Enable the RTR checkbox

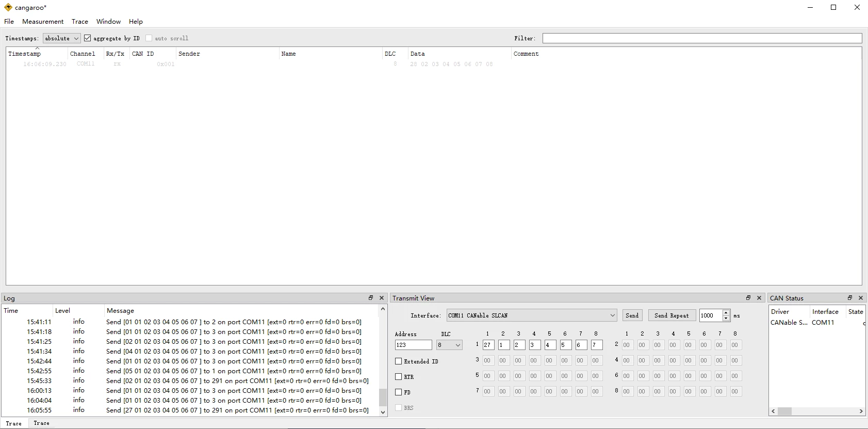click(x=398, y=377)
